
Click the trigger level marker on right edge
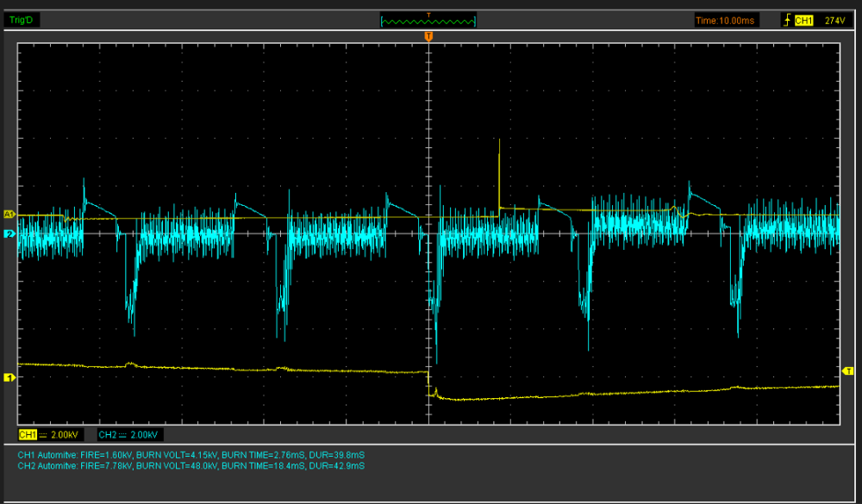[x=847, y=370]
